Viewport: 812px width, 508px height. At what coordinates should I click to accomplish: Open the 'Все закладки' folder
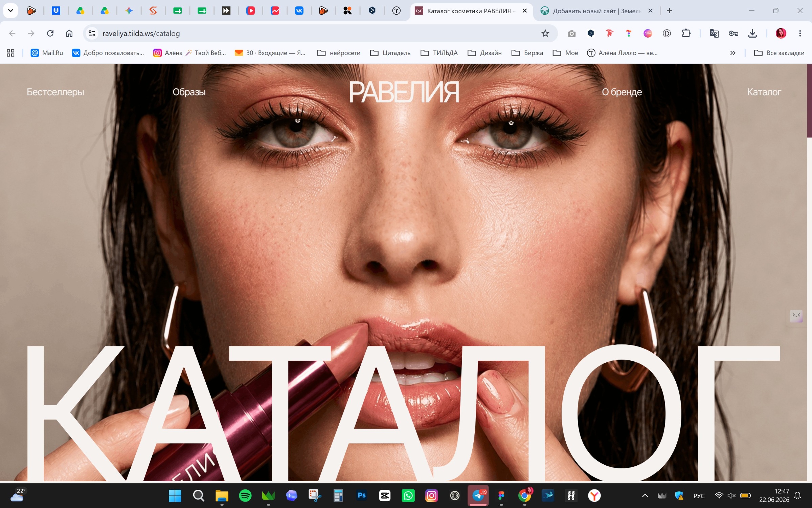[x=779, y=53]
